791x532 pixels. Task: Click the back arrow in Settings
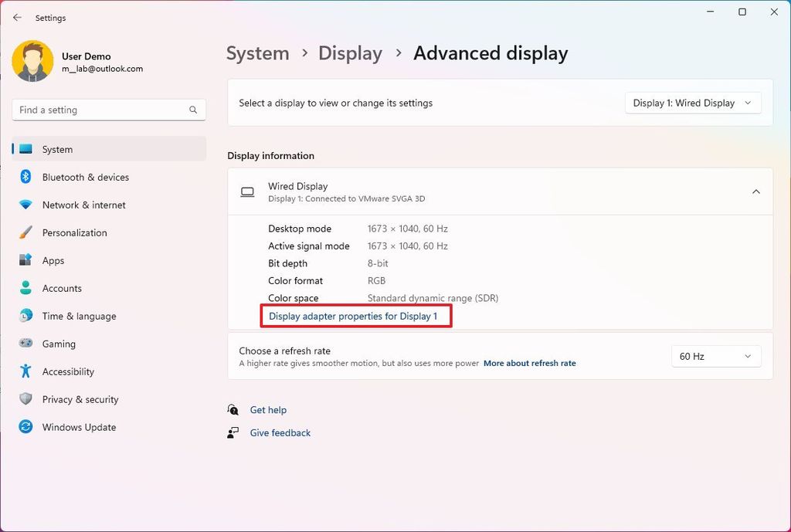pyautogui.click(x=17, y=17)
